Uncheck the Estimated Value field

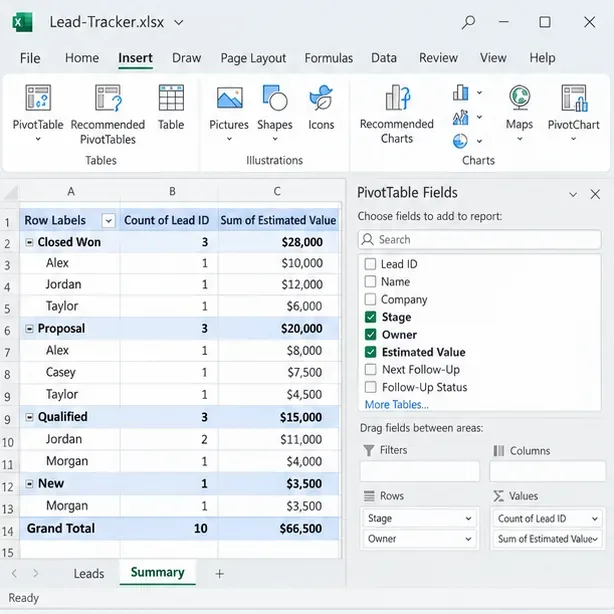tap(370, 352)
